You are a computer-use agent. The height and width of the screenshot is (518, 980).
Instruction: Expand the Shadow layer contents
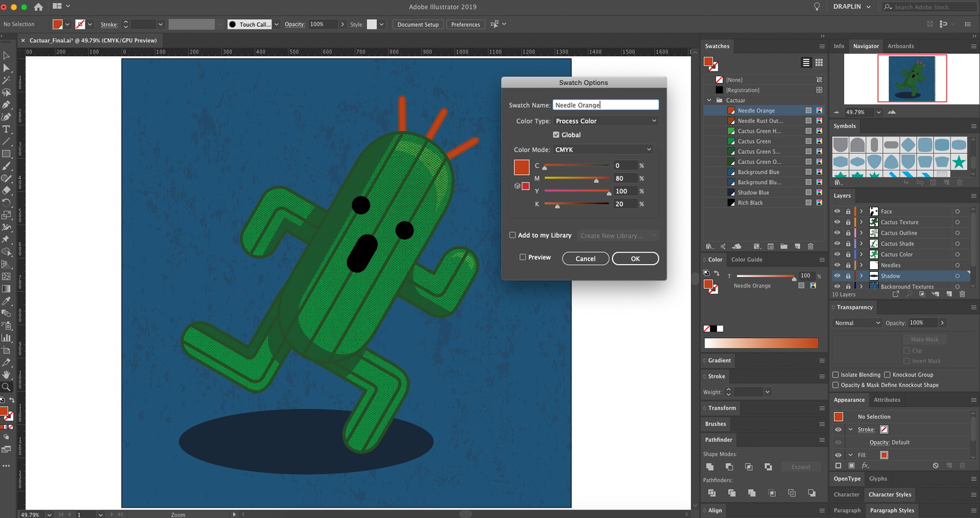pyautogui.click(x=861, y=276)
